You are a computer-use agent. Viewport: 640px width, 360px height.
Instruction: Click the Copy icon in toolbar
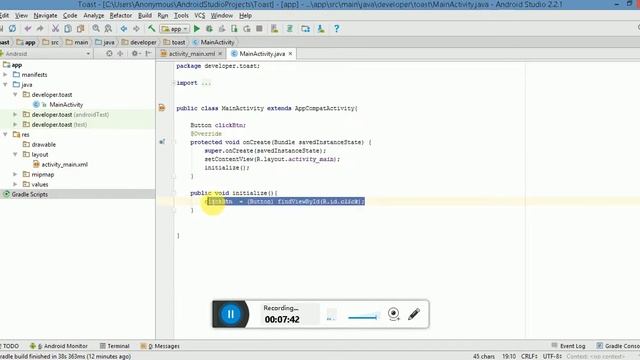click(x=68, y=29)
